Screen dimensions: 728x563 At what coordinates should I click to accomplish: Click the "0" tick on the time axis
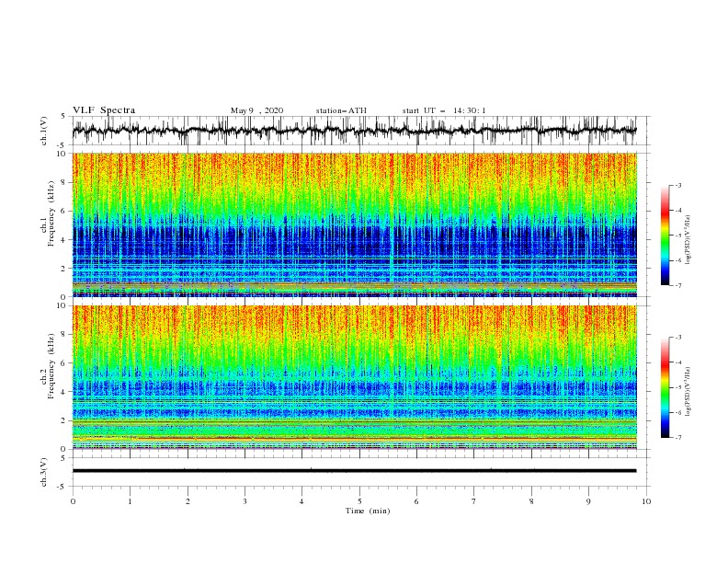point(73,501)
